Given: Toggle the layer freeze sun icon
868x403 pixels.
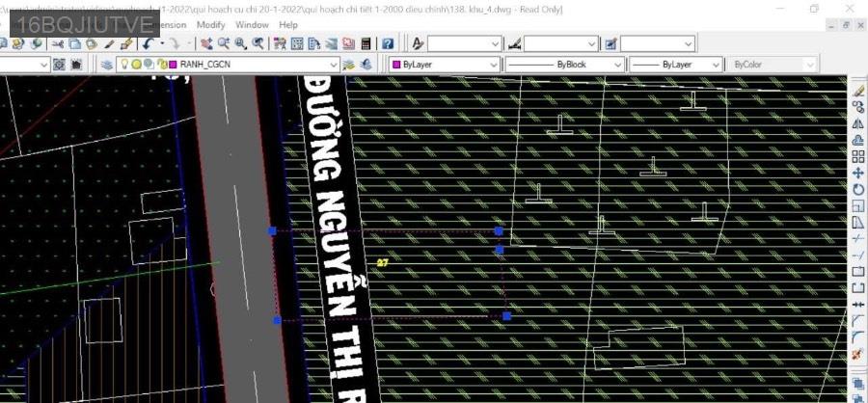Looking at the screenshot, I should pyautogui.click(x=136, y=65).
